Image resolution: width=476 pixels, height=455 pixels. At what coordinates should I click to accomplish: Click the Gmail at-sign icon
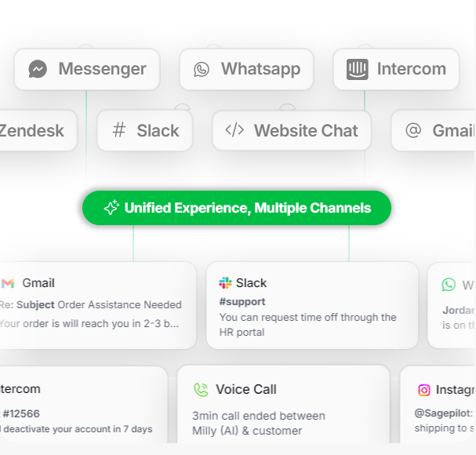point(413,130)
